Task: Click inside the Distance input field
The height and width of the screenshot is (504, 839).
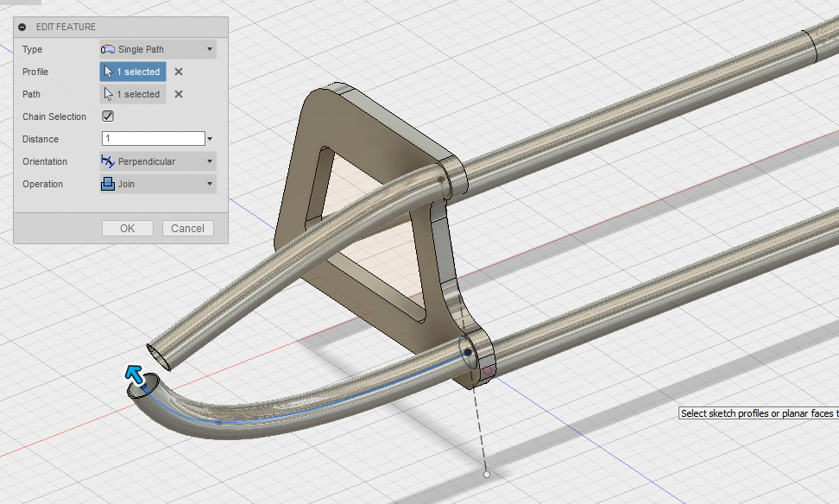Action: pos(153,139)
